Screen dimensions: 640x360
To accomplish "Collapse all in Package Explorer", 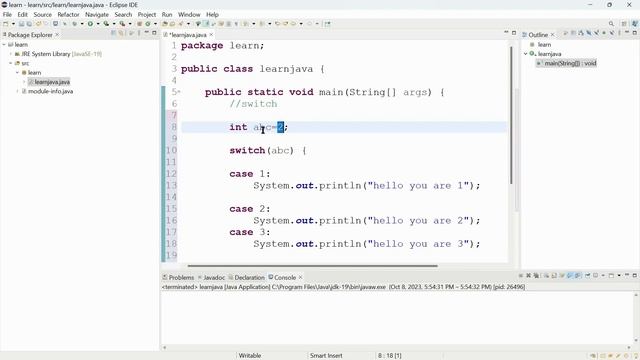I will click(x=113, y=33).
